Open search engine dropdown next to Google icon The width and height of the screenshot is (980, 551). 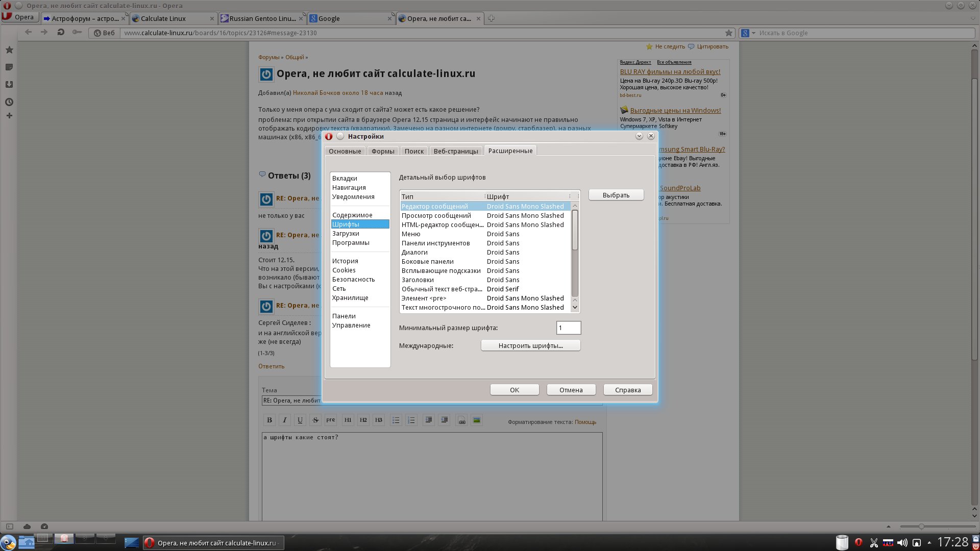tap(753, 33)
